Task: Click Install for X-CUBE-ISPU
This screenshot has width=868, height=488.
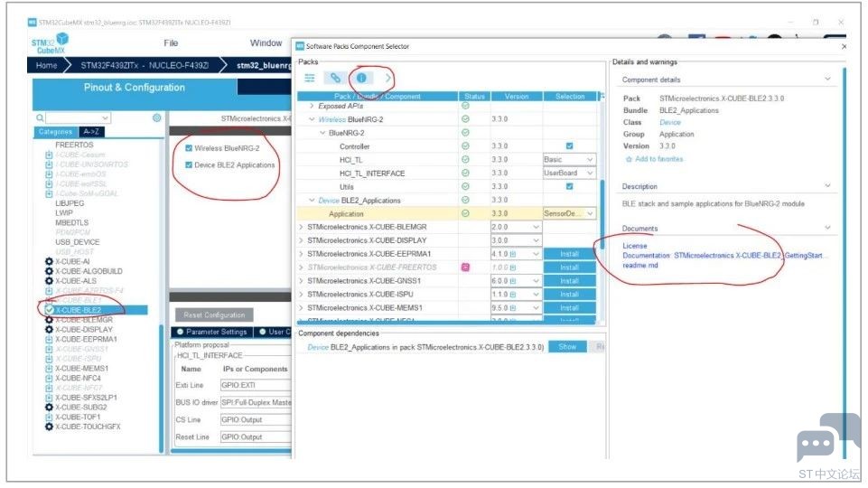Action: [570, 294]
